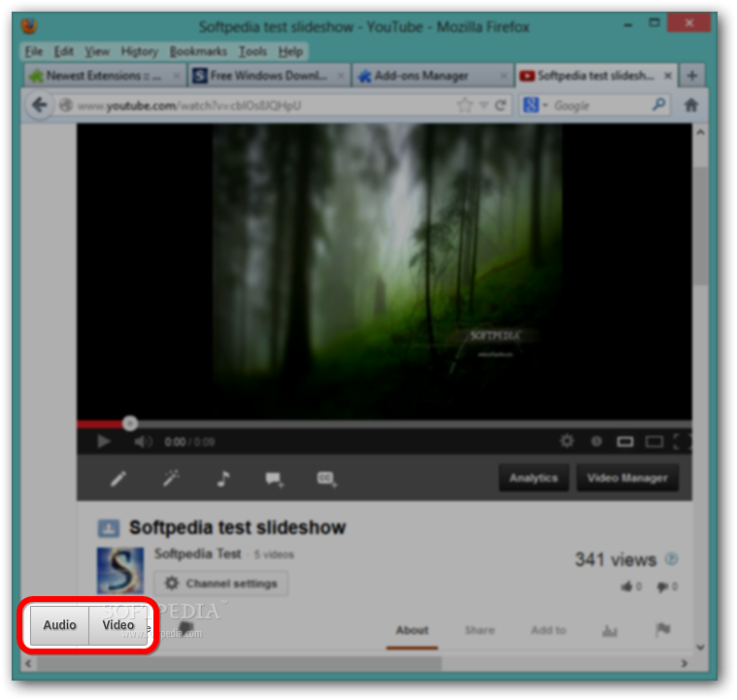Open Softpedia Test channel link
The image size is (737, 700).
point(197,553)
